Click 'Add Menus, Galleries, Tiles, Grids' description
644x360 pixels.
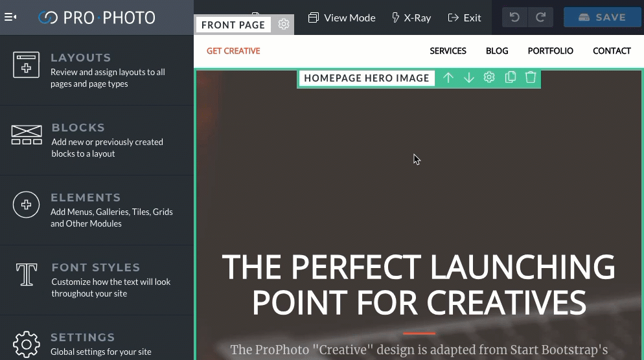(x=111, y=218)
